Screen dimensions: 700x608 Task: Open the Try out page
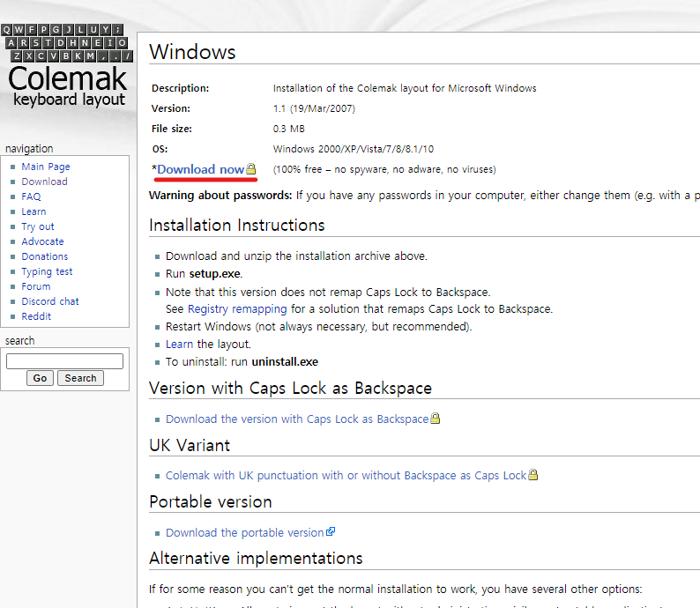[x=38, y=226]
